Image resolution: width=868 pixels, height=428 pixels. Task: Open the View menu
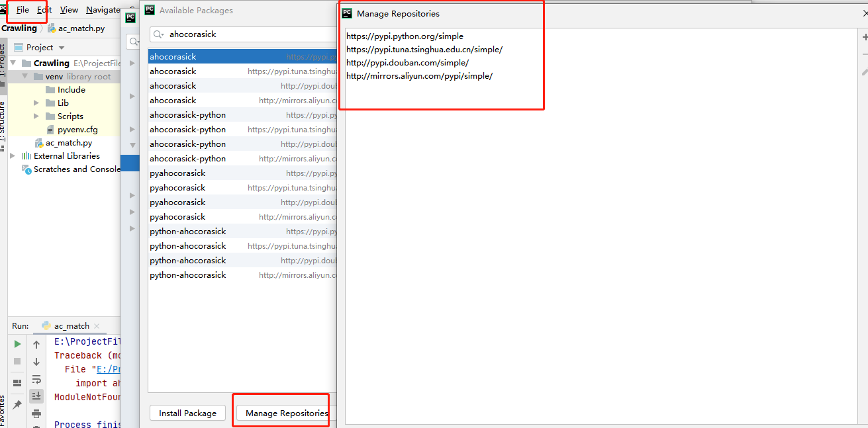click(x=69, y=9)
